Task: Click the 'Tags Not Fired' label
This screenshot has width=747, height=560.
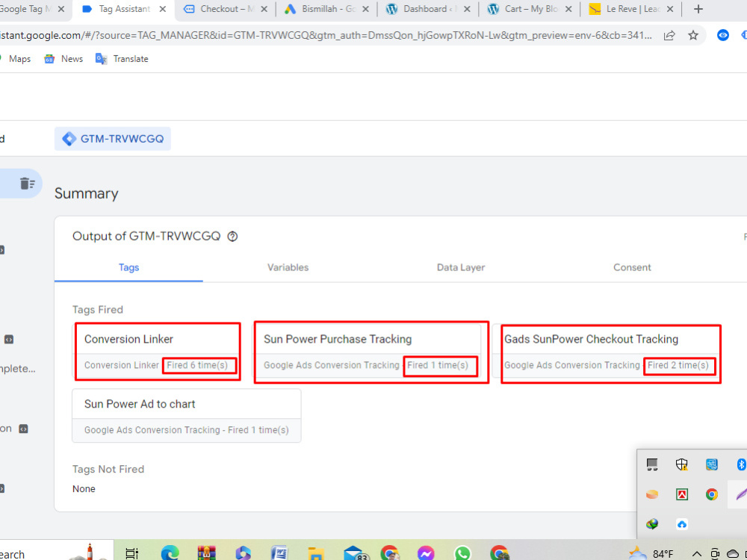Action: click(108, 469)
